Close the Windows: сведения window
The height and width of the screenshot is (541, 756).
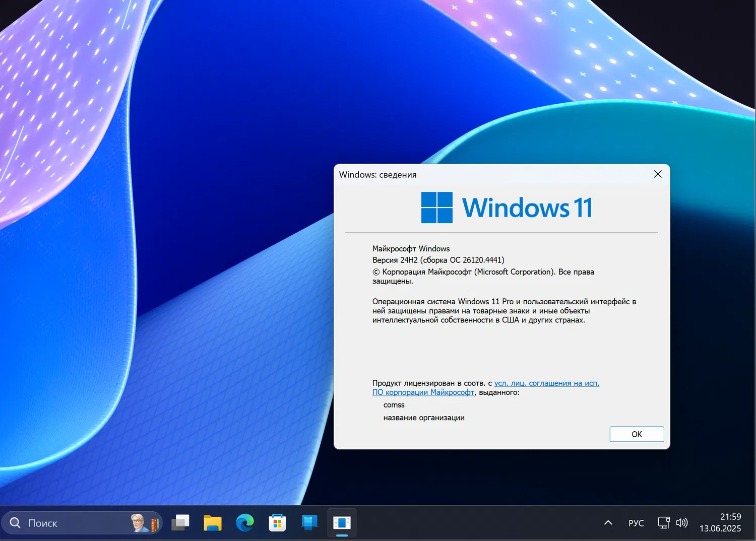[x=657, y=174]
